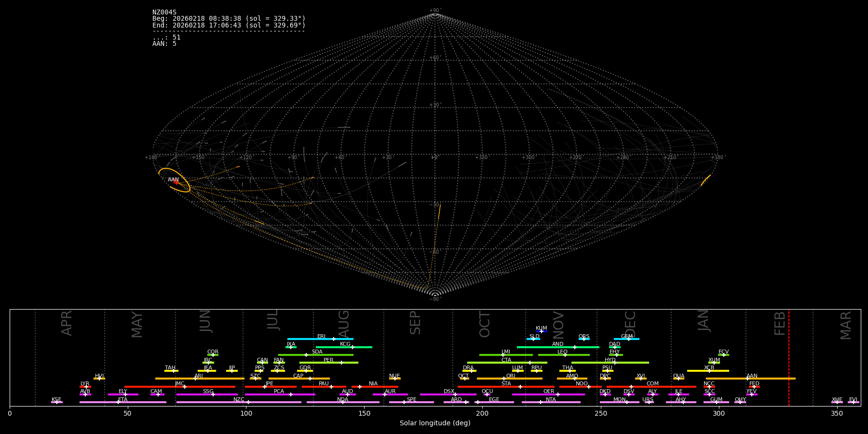868x434 pixels.
Task: Click the +90 north pole label
Action: tap(435, 11)
